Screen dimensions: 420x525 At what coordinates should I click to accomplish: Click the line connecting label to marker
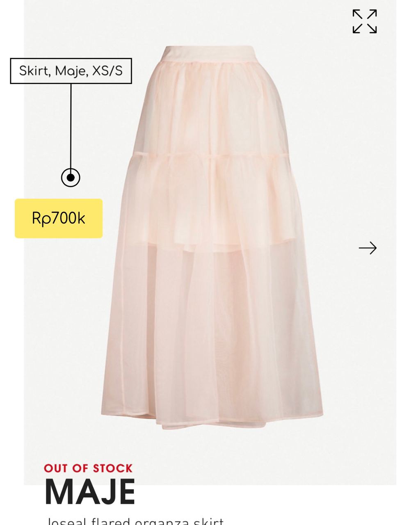pyautogui.click(x=71, y=126)
